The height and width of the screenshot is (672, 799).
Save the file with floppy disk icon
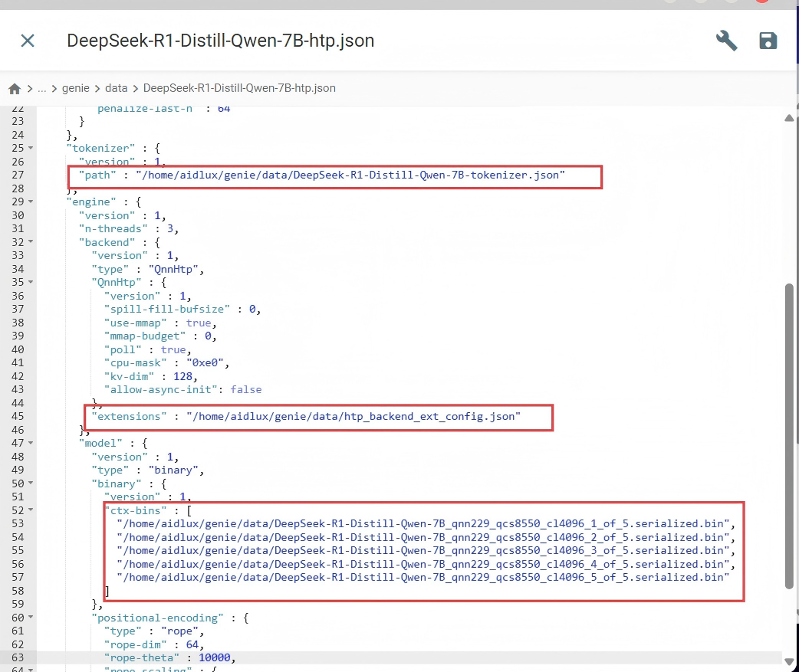click(x=768, y=40)
